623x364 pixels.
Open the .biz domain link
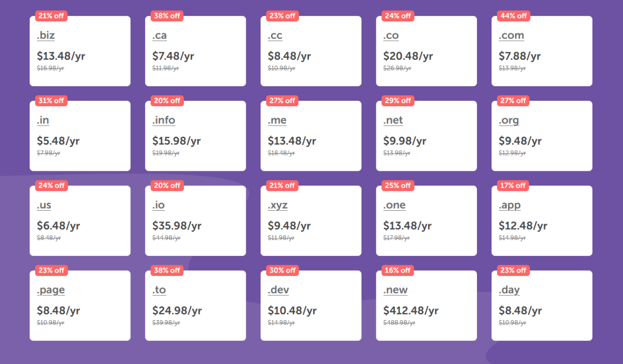pos(46,36)
